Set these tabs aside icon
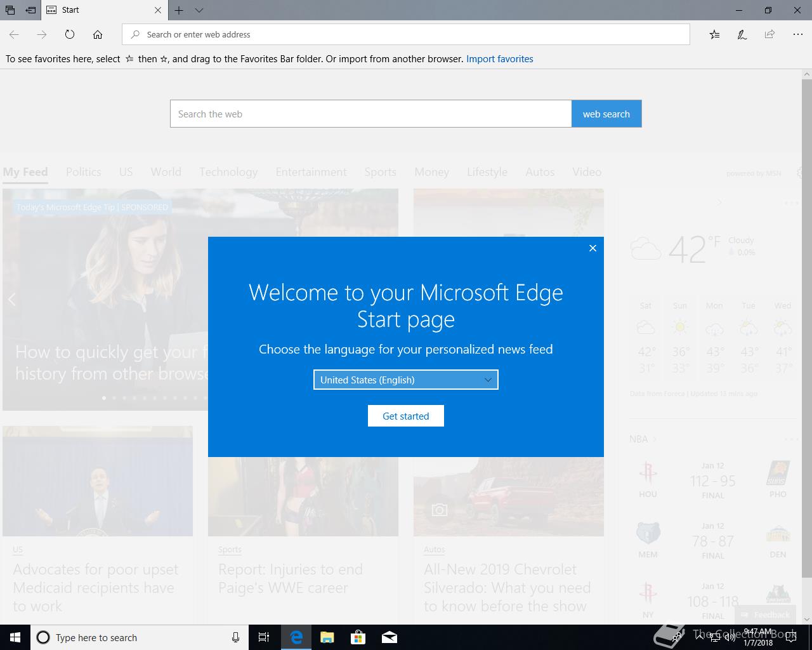The image size is (812, 650). point(30,10)
